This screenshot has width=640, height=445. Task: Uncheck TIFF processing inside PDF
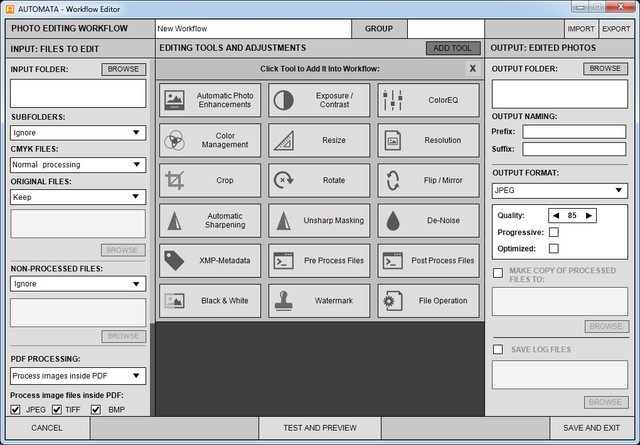[58, 410]
